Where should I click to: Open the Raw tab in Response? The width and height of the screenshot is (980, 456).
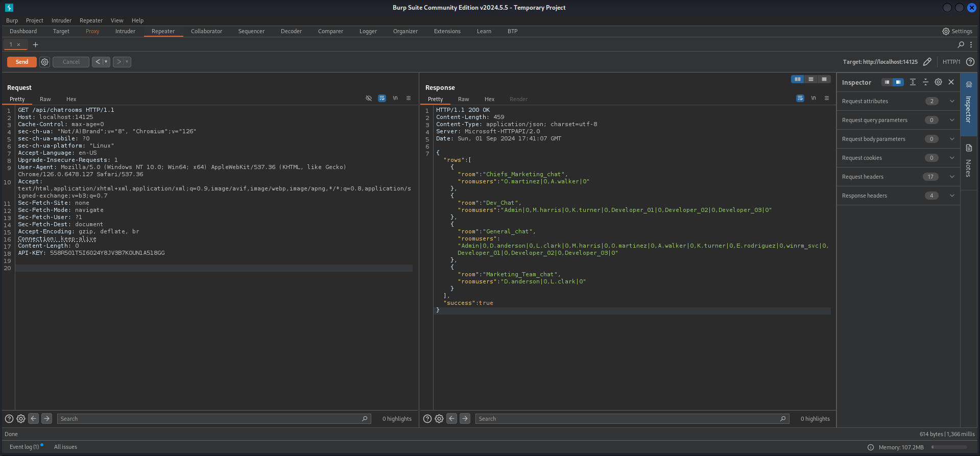463,99
